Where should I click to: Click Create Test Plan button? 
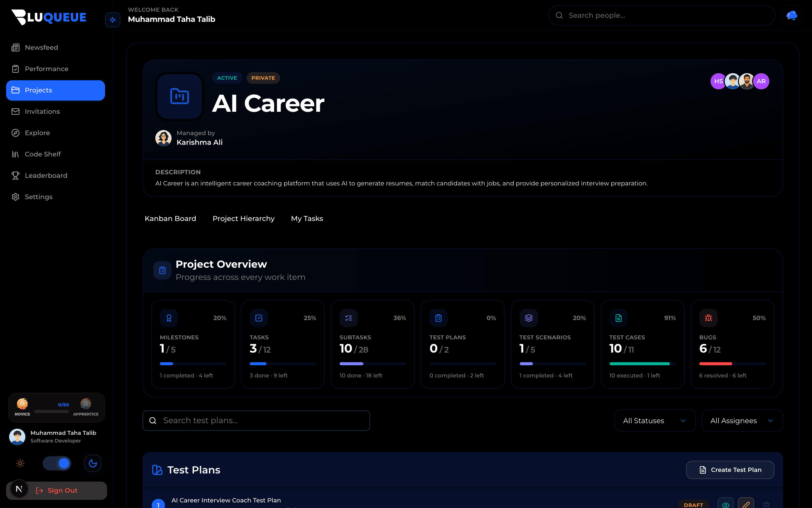tap(730, 470)
